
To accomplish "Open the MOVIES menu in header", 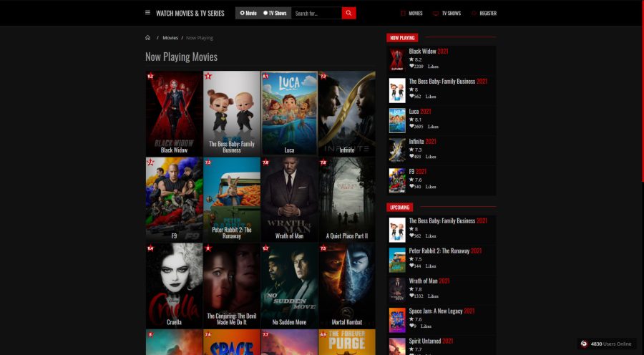I will click(415, 13).
